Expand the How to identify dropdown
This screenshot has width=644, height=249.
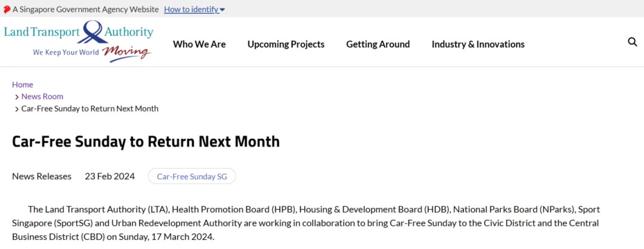[x=194, y=10]
